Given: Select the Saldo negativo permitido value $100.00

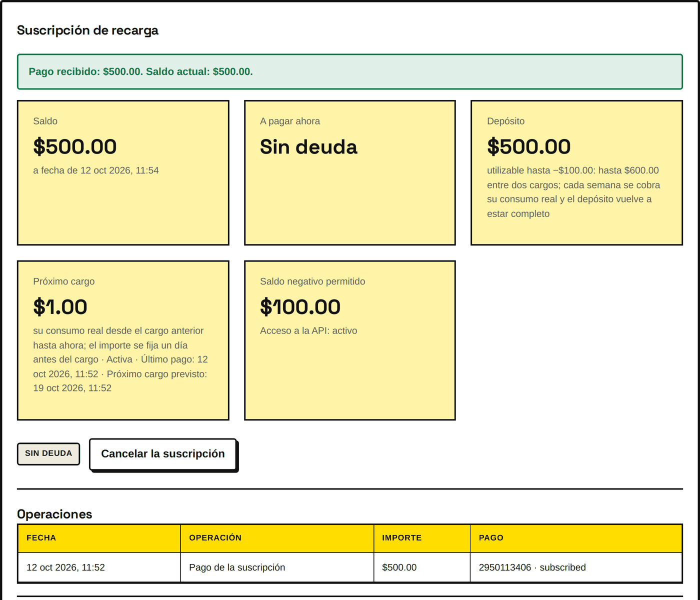Looking at the screenshot, I should 300,307.
